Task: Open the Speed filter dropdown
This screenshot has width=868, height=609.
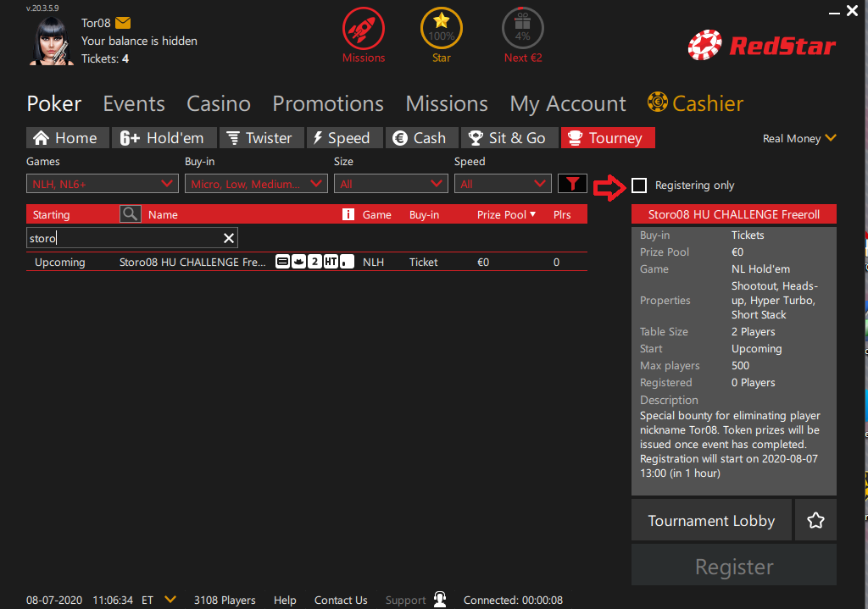Action: point(503,184)
